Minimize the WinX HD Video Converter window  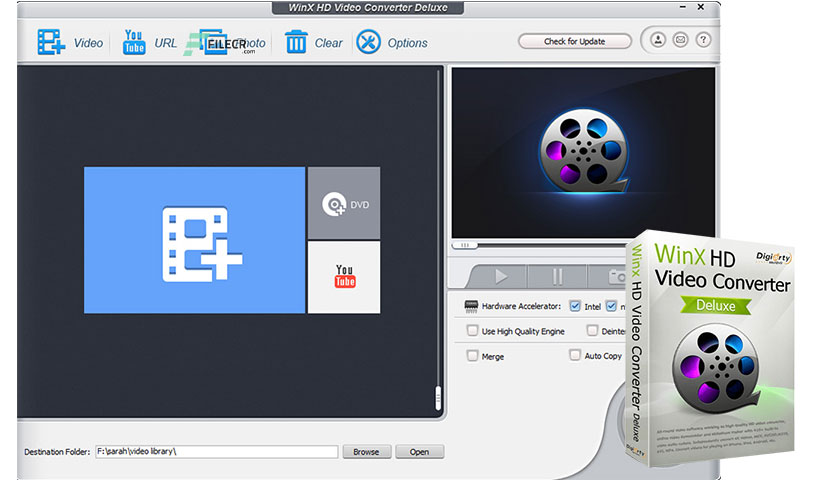[x=683, y=7]
